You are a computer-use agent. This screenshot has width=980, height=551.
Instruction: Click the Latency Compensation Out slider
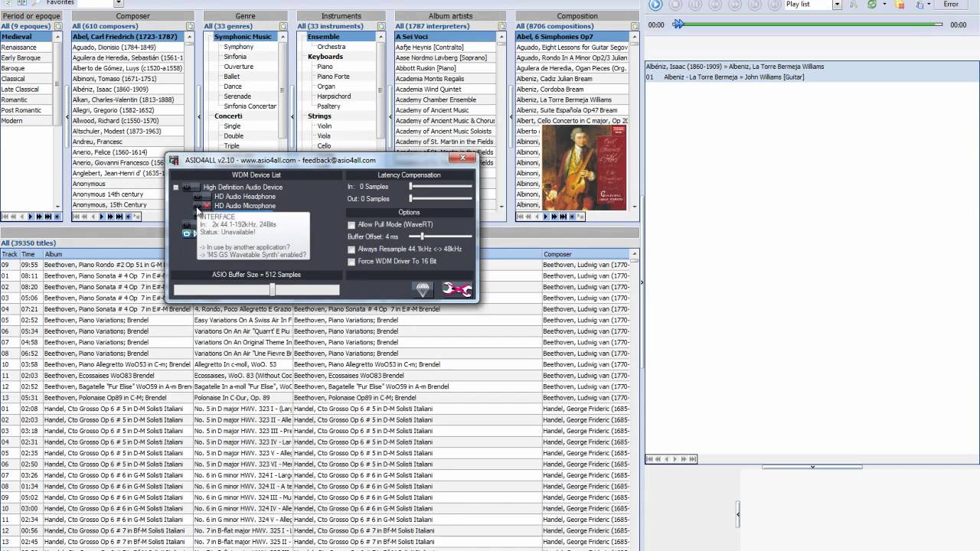pyautogui.click(x=440, y=199)
